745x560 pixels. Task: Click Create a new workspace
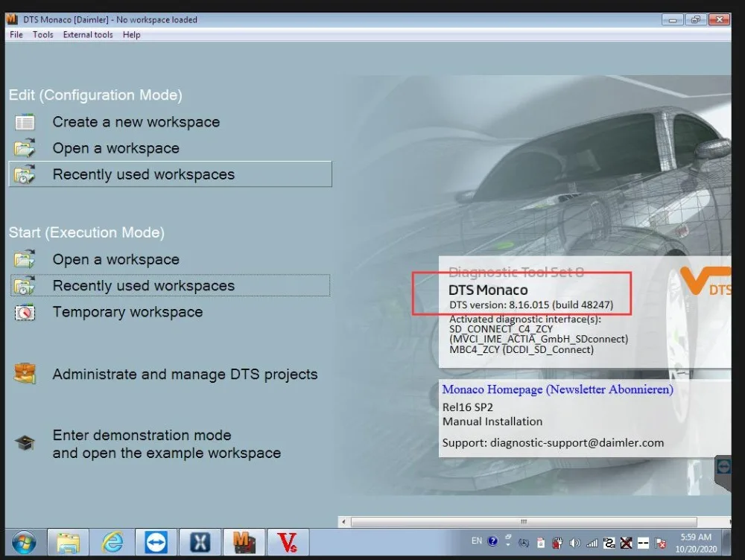click(136, 122)
